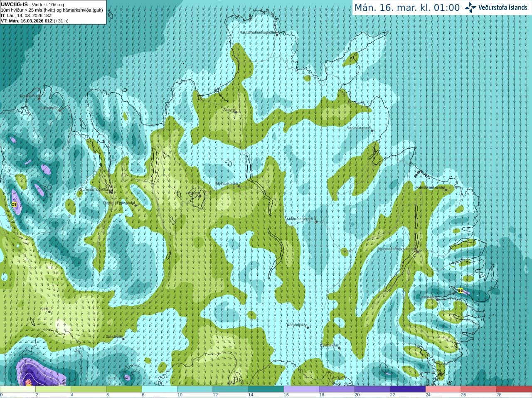Select the Raufarhafnarflugvöllur station dot
The width and height of the screenshot is (532, 398).
(277, 35)
